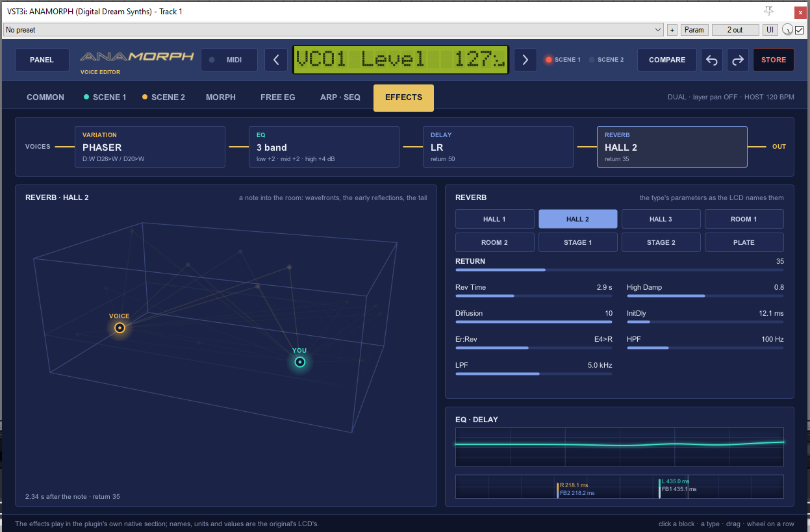Click the L 435.0 ms delay marker
810x532 pixels.
676,481
